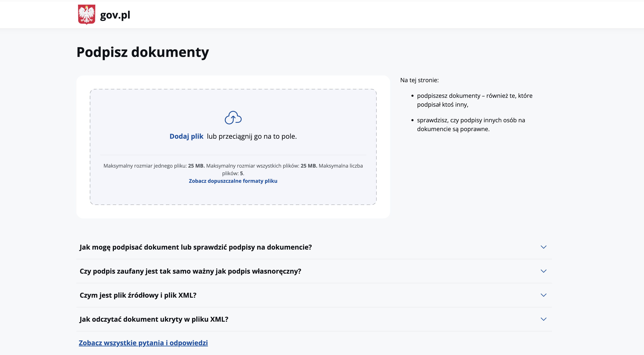
Task: Click the cloud upload icon
Action: 233,117
